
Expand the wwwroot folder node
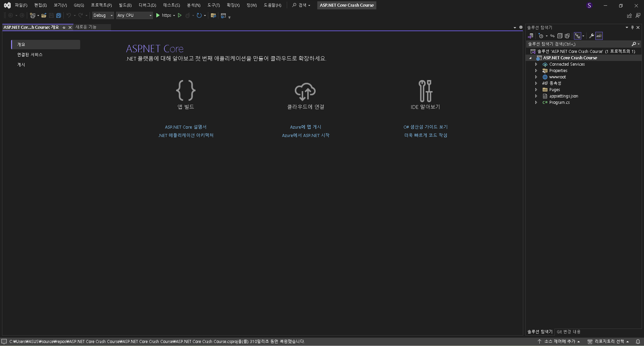(536, 77)
